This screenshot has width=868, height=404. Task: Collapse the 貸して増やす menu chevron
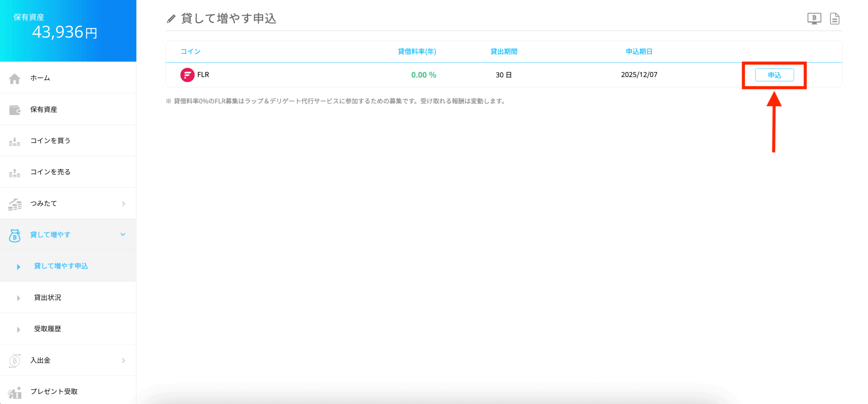[123, 235]
